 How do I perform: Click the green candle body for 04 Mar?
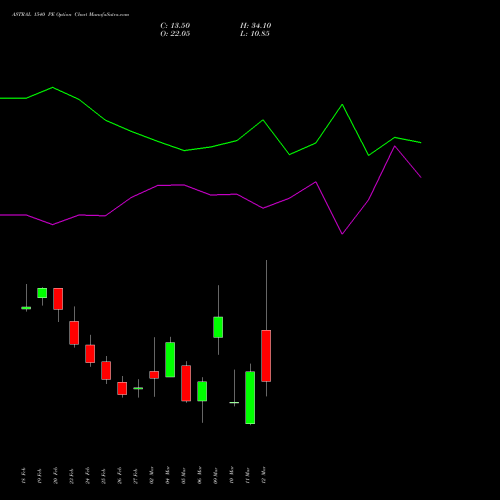pos(170,360)
